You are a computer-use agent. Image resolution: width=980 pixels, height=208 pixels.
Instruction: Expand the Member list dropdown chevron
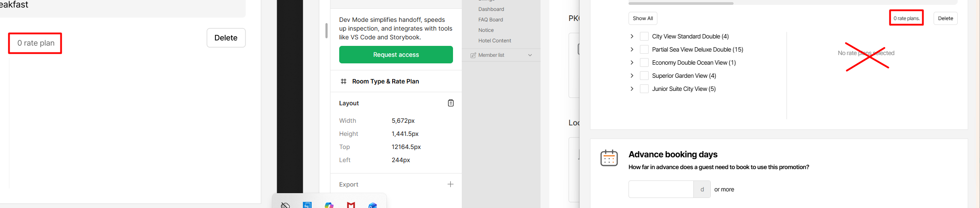click(530, 55)
